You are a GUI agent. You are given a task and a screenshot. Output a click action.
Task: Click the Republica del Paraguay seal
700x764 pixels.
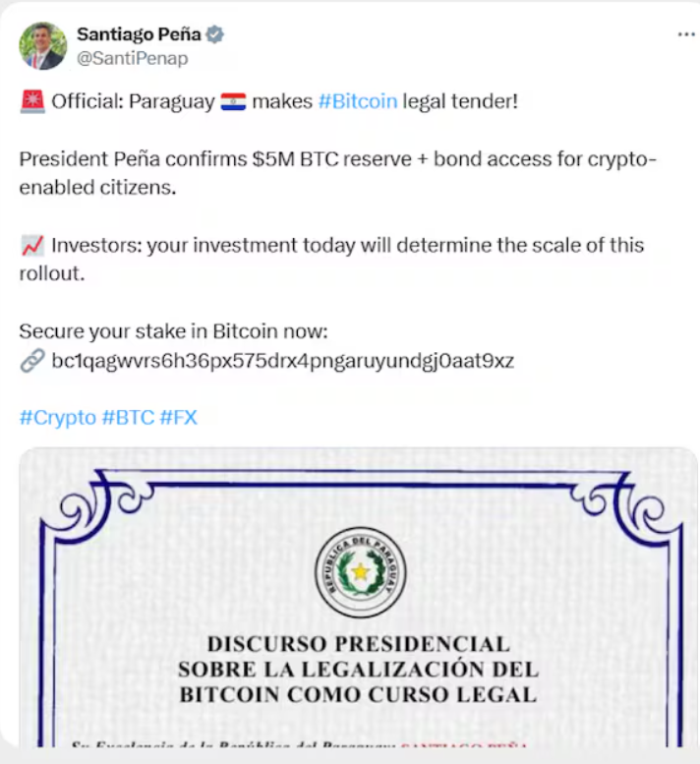(361, 571)
